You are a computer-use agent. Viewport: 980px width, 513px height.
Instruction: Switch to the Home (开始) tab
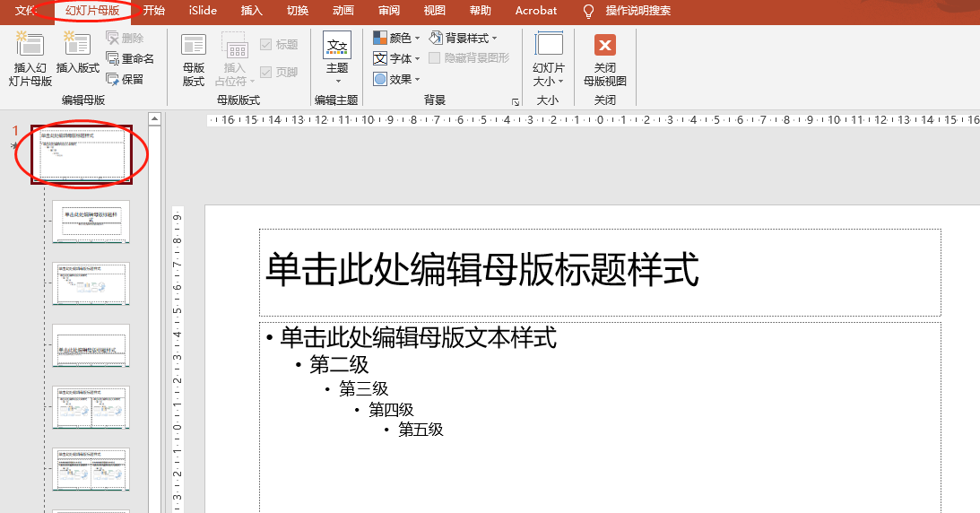(153, 11)
